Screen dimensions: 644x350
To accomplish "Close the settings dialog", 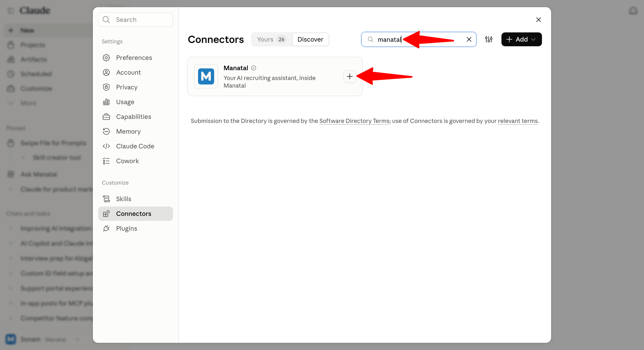I will [538, 20].
